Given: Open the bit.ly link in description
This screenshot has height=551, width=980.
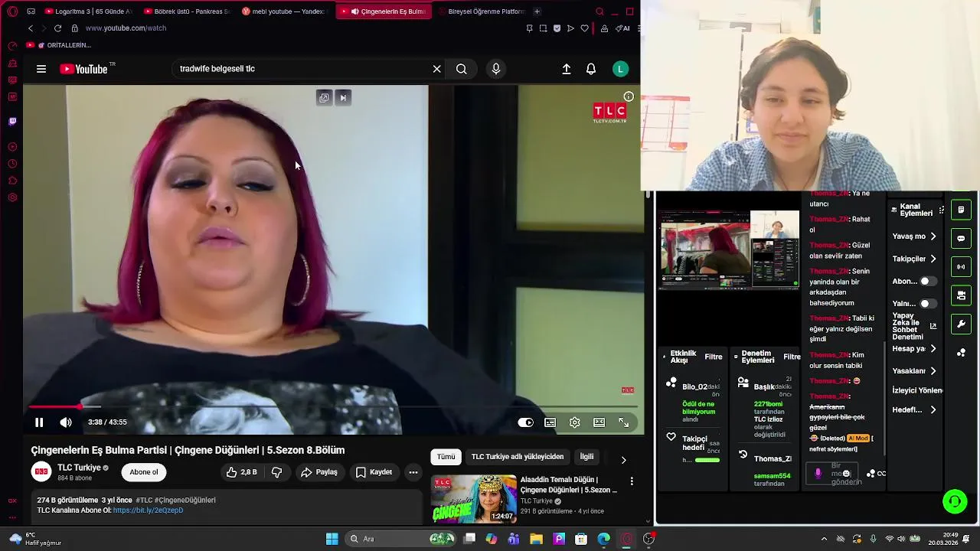Looking at the screenshot, I should pyautogui.click(x=148, y=510).
